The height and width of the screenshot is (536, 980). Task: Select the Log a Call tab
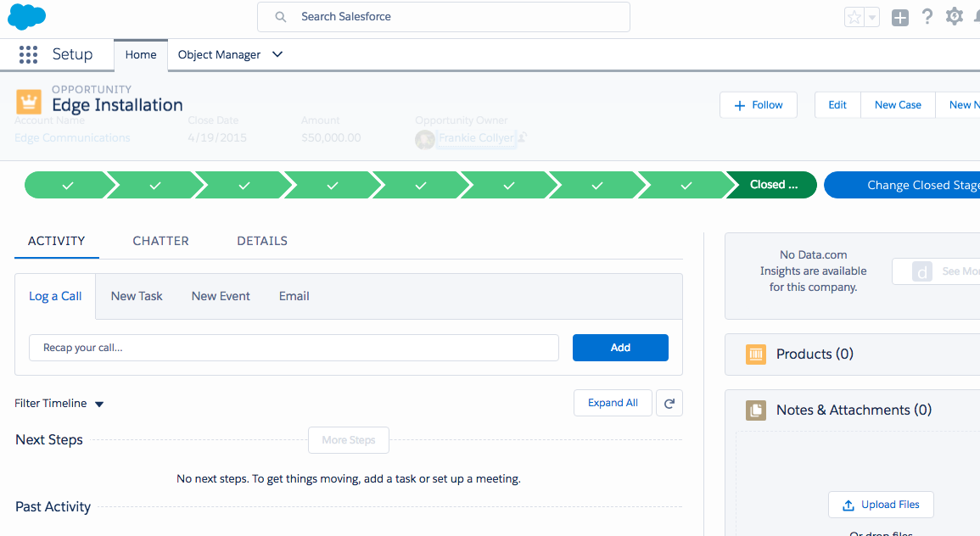coord(55,296)
